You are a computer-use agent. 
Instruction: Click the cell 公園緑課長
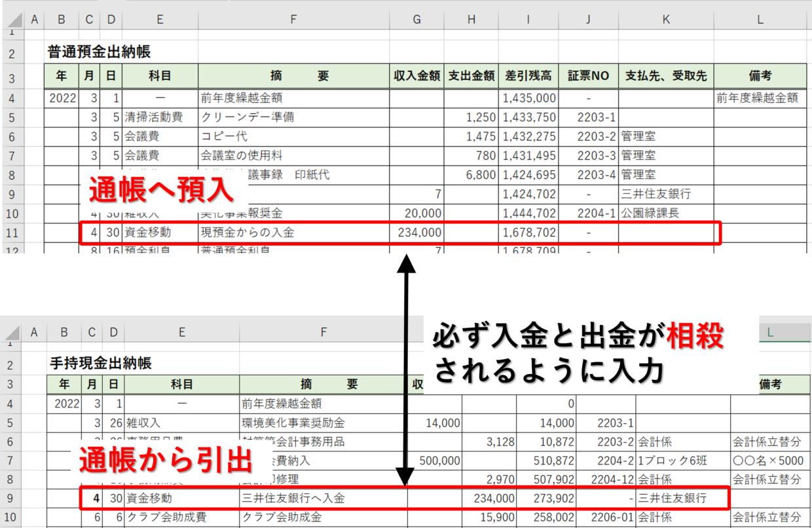tap(666, 213)
